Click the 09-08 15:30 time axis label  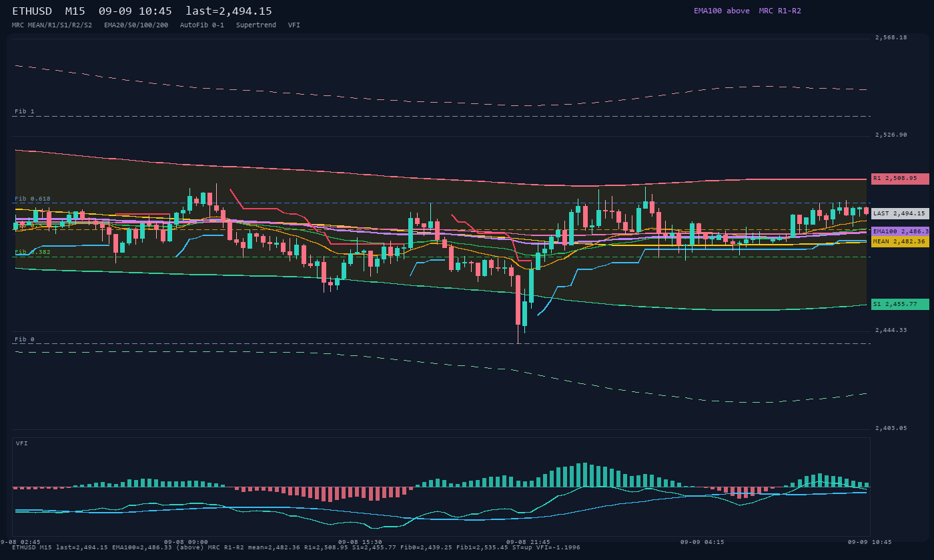tap(360, 542)
